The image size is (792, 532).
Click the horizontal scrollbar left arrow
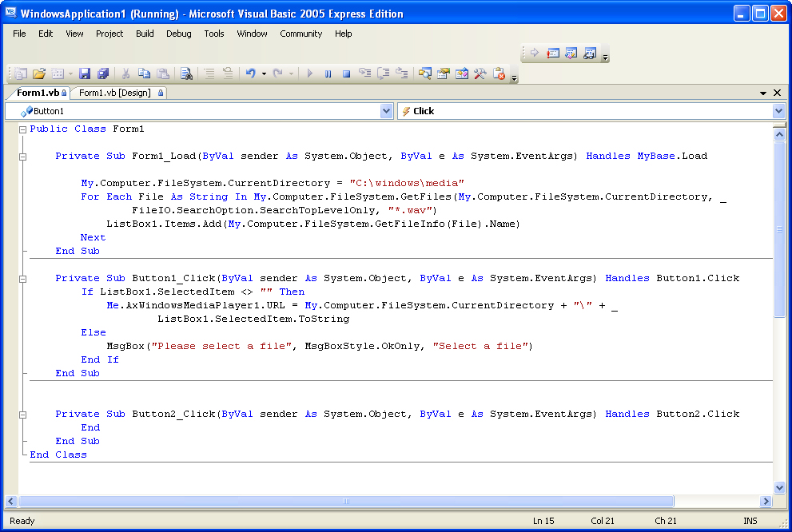coord(10,501)
